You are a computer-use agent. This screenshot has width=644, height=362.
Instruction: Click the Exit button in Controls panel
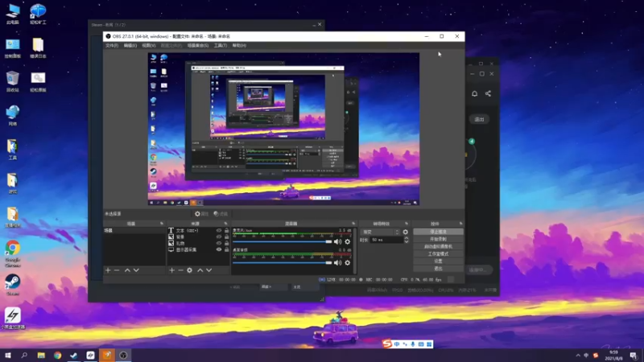click(x=438, y=269)
